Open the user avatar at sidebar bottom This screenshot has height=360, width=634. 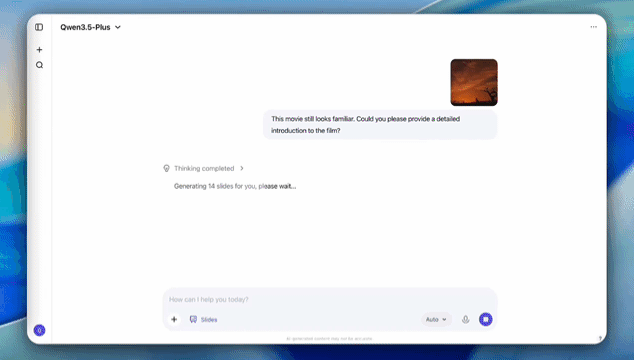pyautogui.click(x=39, y=330)
